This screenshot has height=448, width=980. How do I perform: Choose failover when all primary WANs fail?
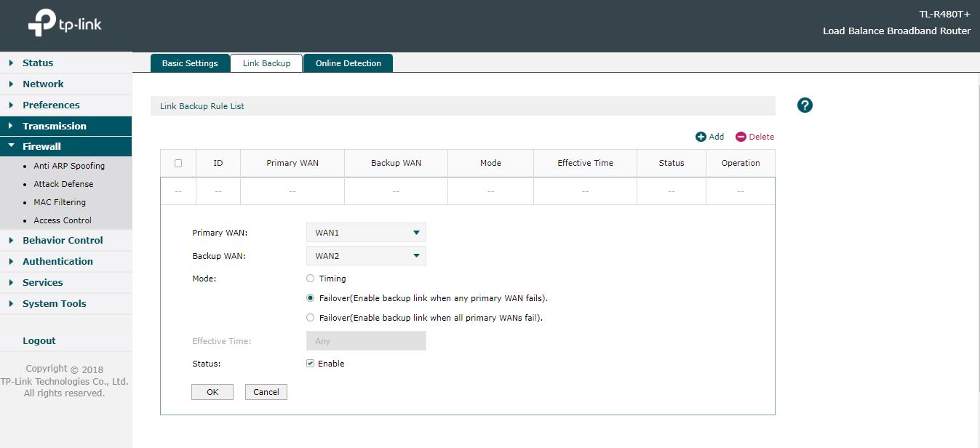tap(310, 317)
